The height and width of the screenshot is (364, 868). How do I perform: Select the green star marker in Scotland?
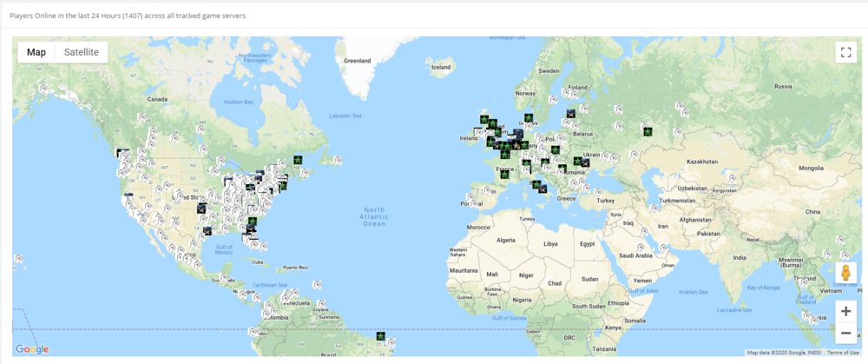coord(484,121)
